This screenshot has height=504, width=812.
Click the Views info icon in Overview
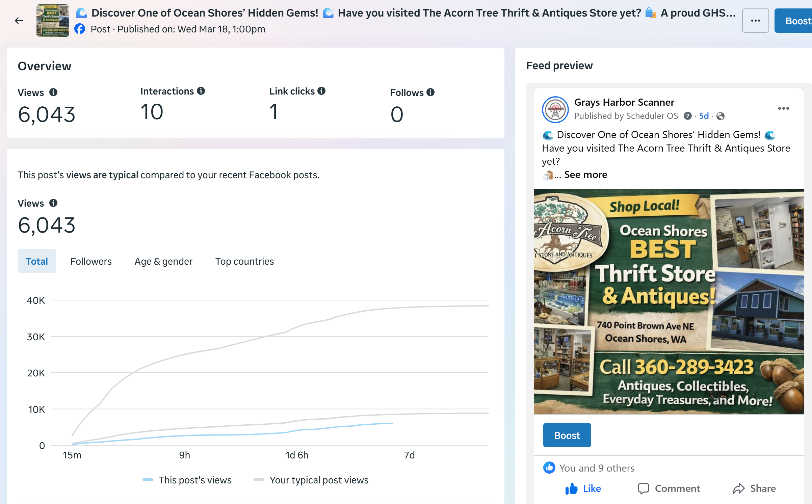53,92
